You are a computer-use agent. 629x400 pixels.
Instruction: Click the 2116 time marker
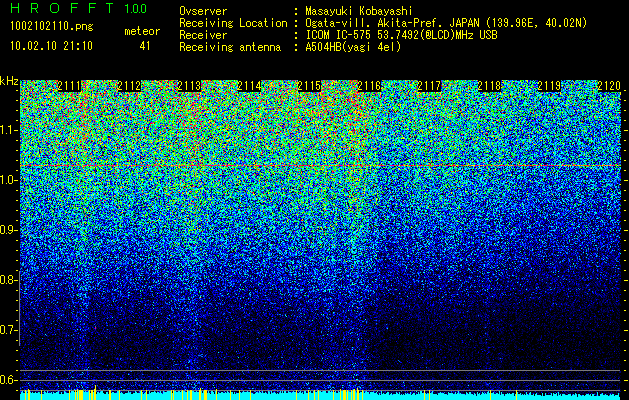[369, 86]
